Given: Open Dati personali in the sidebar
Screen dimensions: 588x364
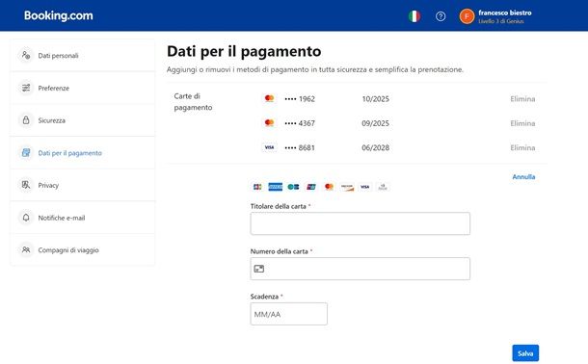Looking at the screenshot, I should click(x=83, y=56).
